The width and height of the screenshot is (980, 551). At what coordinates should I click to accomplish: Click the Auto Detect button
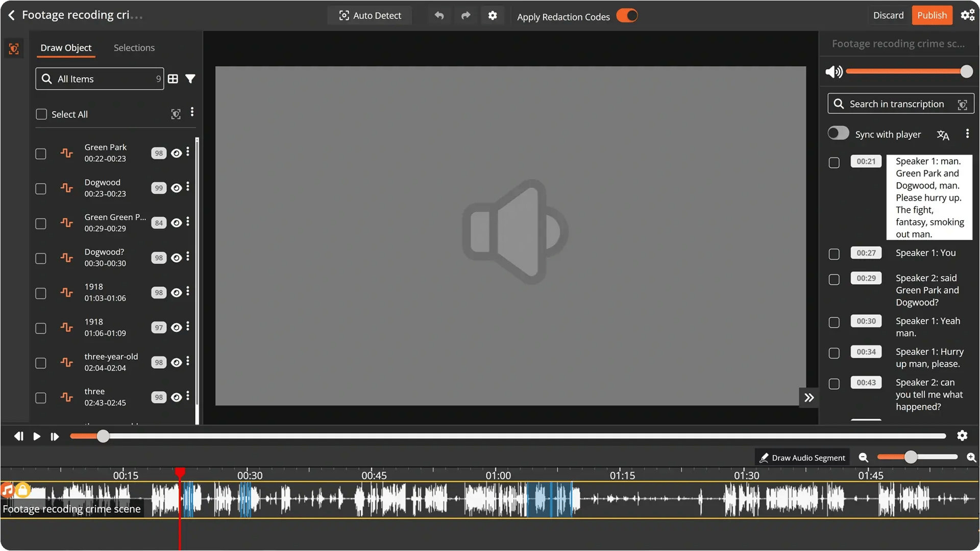(x=370, y=16)
